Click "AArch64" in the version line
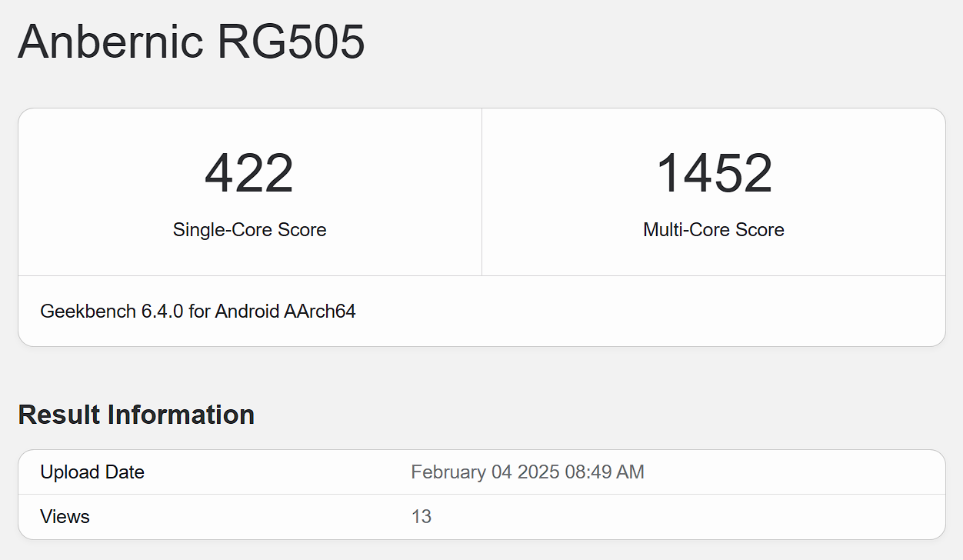This screenshot has height=560, width=963. 320,312
